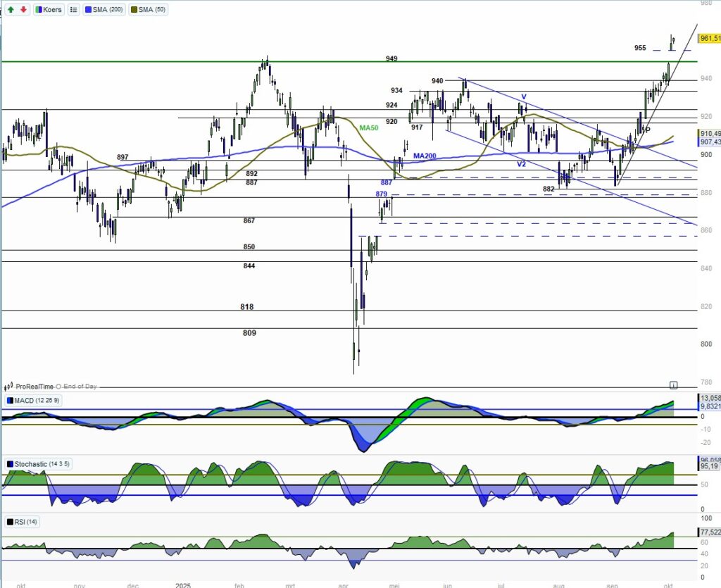Viewport: 721px width, 588px height.
Task: Click the ProRealTime candlestick logo icon
Action: (8, 387)
